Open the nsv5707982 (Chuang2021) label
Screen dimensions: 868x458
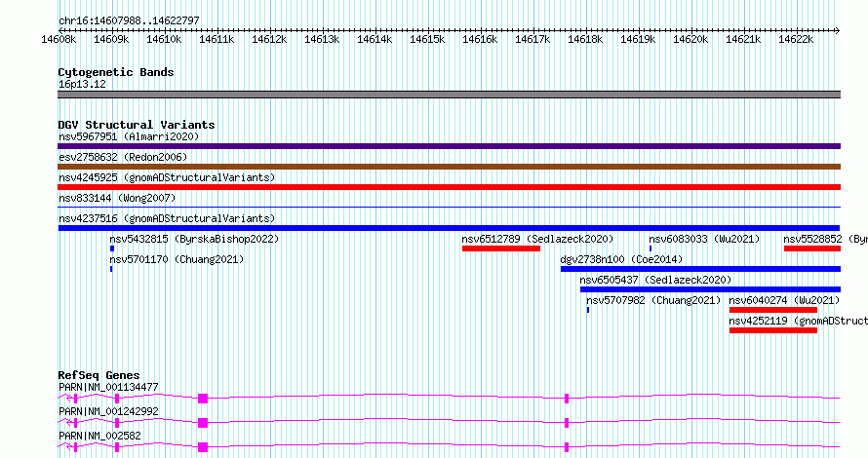(653, 300)
